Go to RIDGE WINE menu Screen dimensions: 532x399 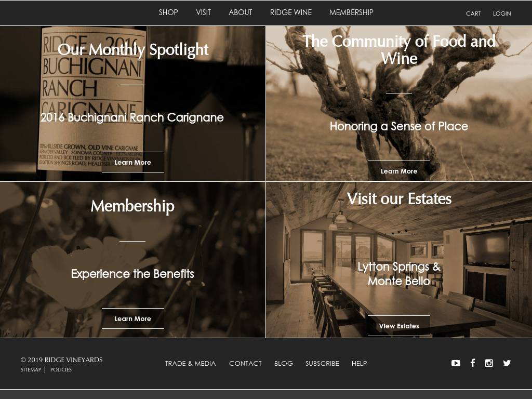point(291,12)
